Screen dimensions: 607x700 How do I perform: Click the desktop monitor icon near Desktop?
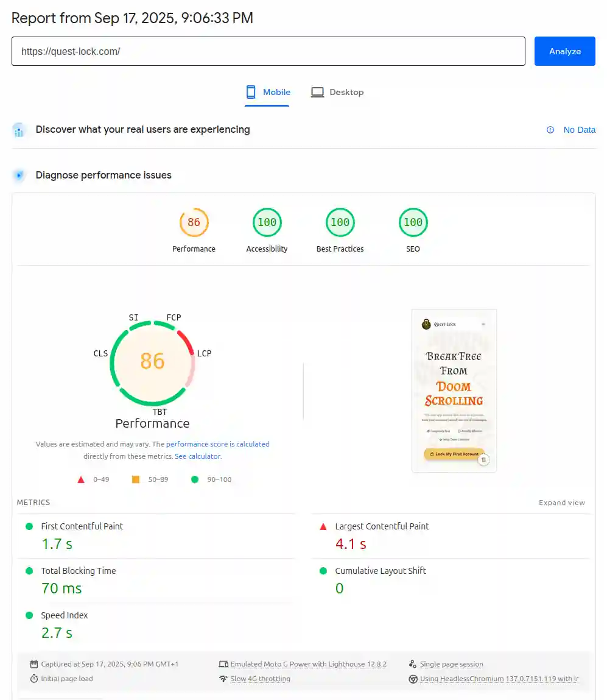(317, 91)
